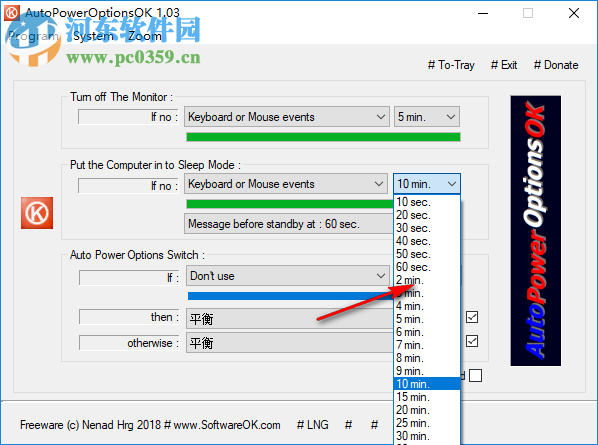
Task: Select 40 sec. from the list
Action: click(427, 241)
